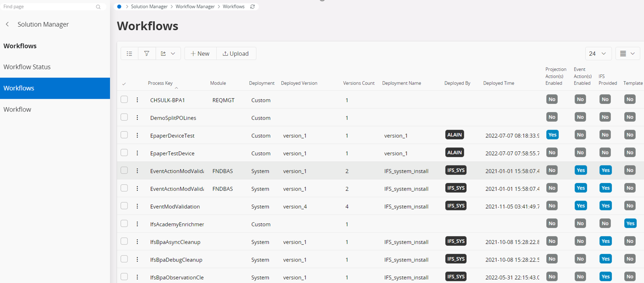The image size is (644, 283).
Task: Open three-dot menu for EventModValidation row
Action: [x=137, y=206]
